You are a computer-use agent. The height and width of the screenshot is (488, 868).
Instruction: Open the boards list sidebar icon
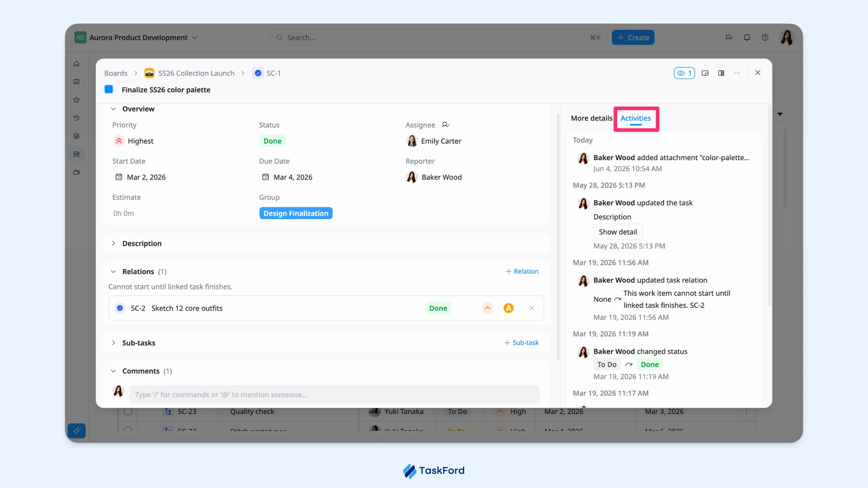(76, 154)
